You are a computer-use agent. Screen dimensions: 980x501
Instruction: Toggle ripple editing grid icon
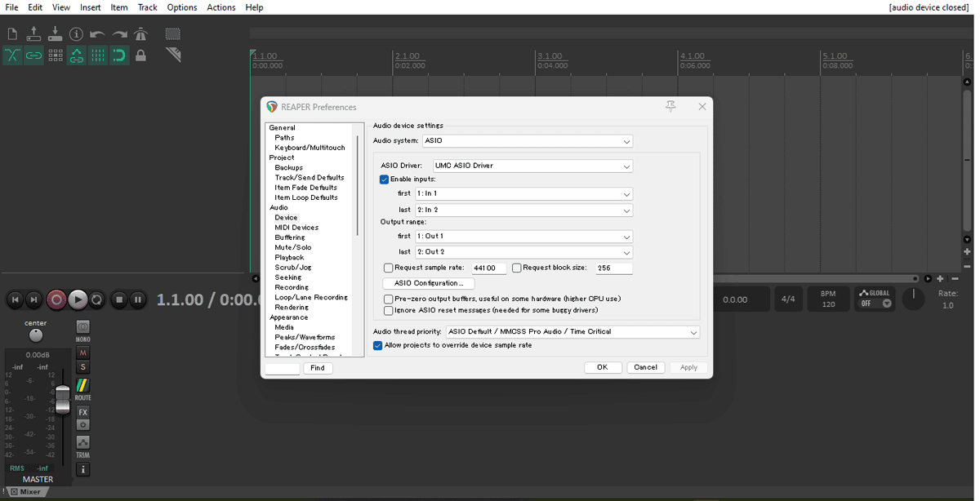click(x=56, y=55)
